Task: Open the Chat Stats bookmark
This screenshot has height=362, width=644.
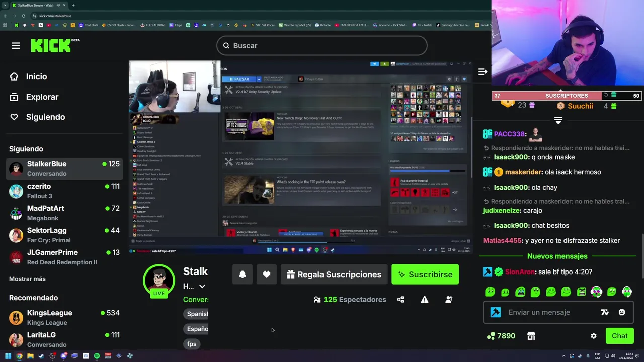Action: (x=88, y=25)
